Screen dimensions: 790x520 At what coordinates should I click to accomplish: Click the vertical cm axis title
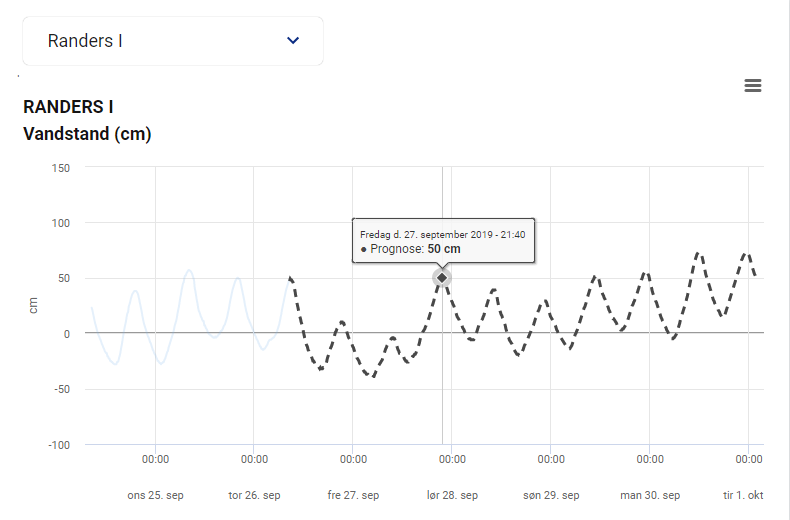pos(34,306)
